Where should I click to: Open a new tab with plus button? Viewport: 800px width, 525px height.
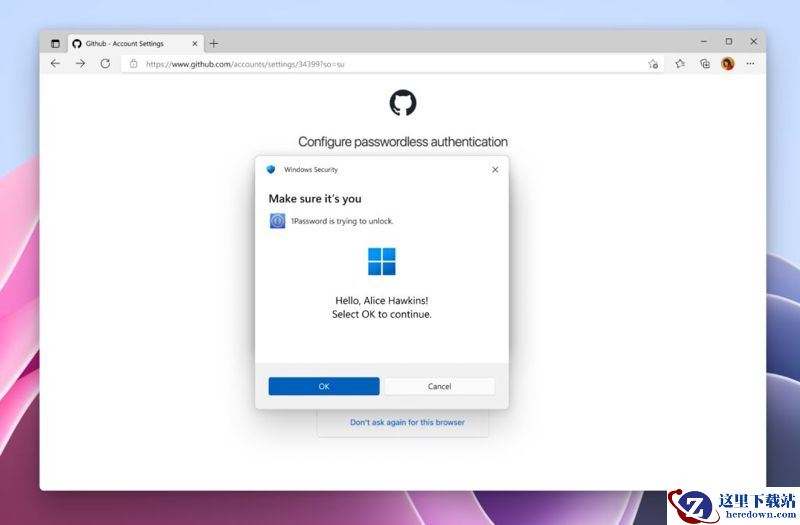click(x=214, y=43)
